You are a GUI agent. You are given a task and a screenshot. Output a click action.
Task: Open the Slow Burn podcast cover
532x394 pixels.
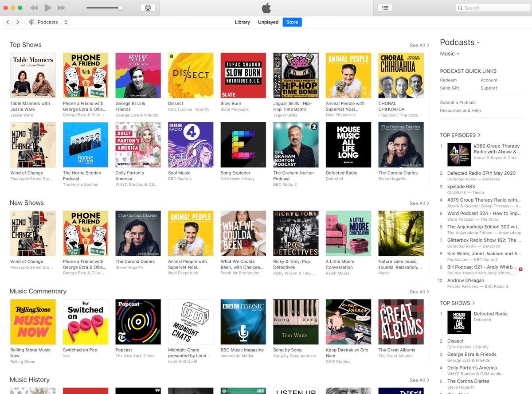tap(243, 75)
